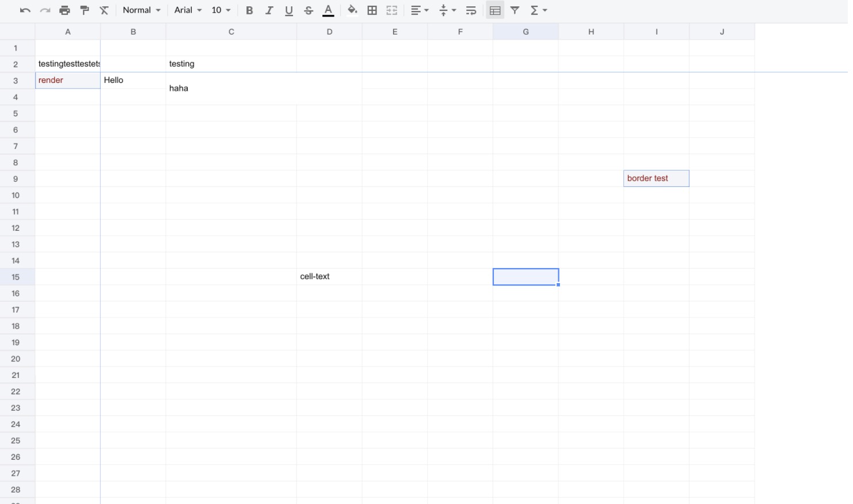Select column C header

(x=231, y=32)
